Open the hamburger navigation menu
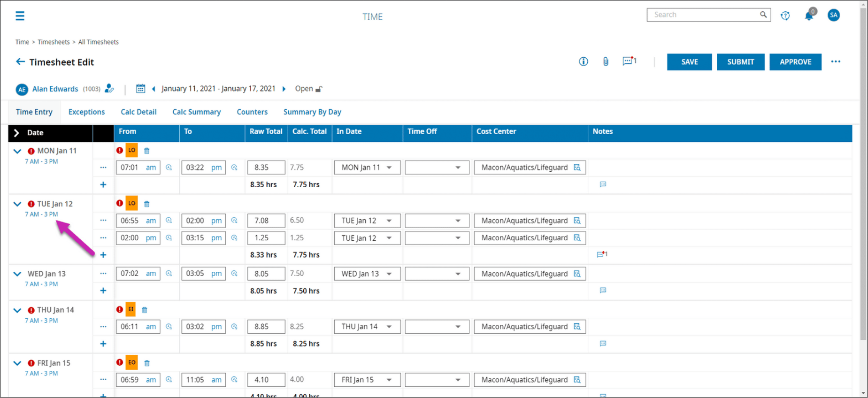This screenshot has width=868, height=398. (x=20, y=16)
